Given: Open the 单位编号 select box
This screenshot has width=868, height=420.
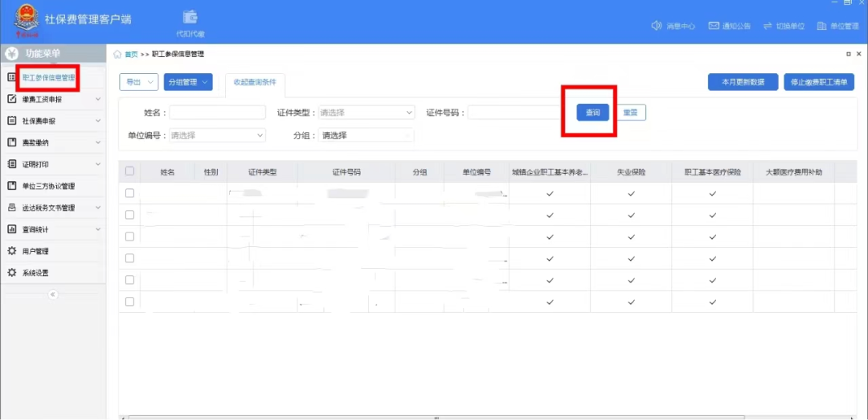Looking at the screenshot, I should point(218,134).
